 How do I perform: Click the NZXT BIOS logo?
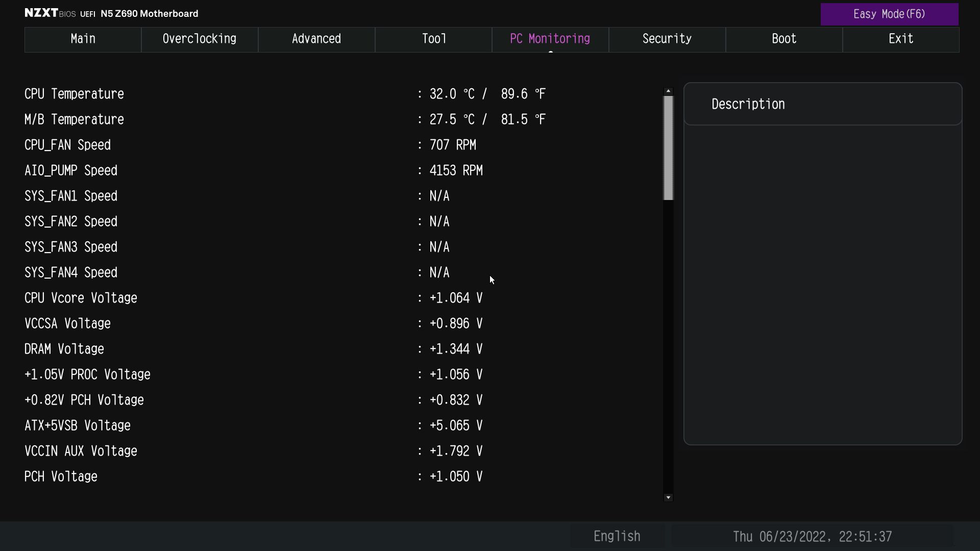(50, 13)
